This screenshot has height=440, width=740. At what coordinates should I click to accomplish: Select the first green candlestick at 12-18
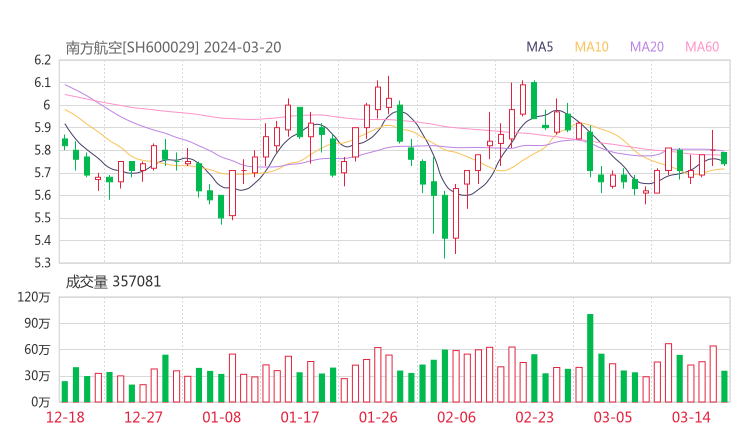coord(65,142)
